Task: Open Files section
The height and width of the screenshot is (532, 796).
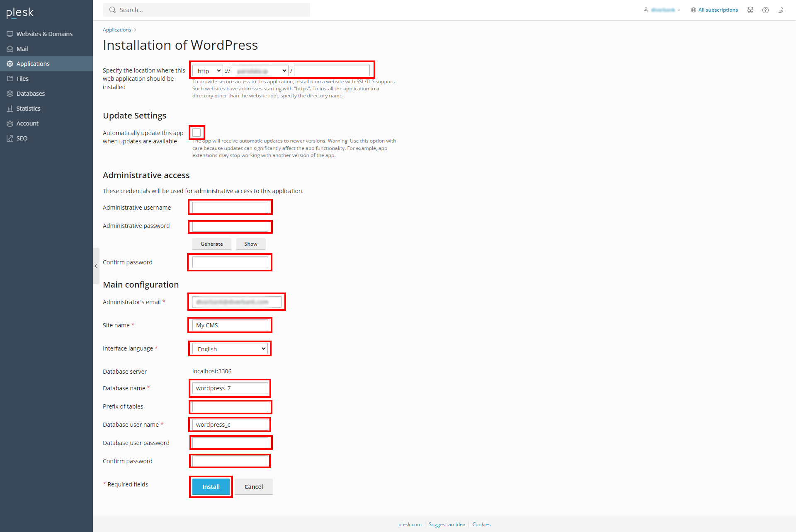Action: (46, 79)
